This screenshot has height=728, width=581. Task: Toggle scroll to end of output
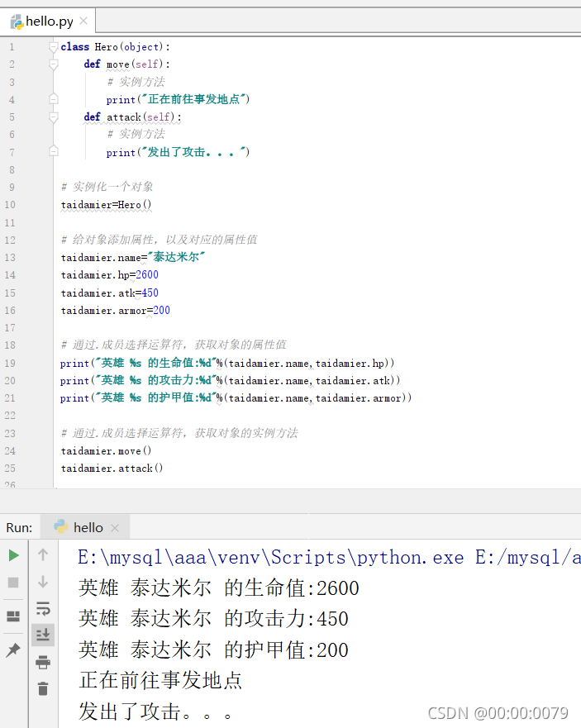click(43, 635)
